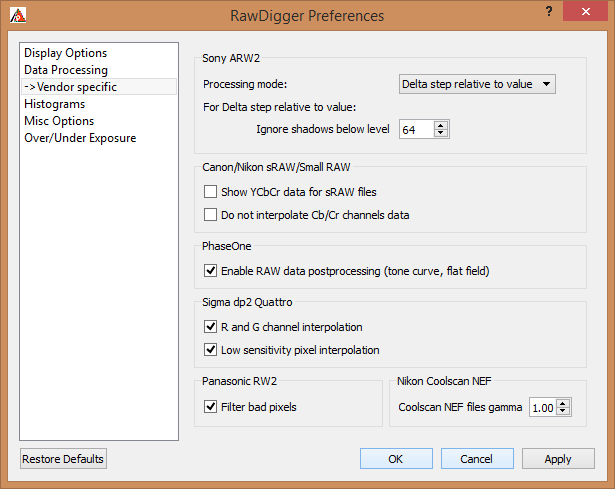615x489 pixels.
Task: Toggle Low sensitivity pixel interpolation
Action: [210, 349]
